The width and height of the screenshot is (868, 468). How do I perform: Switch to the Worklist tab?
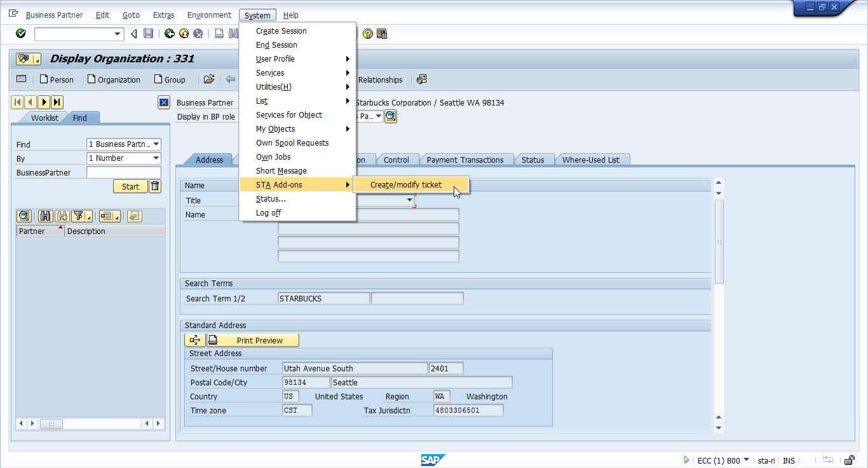click(x=44, y=118)
